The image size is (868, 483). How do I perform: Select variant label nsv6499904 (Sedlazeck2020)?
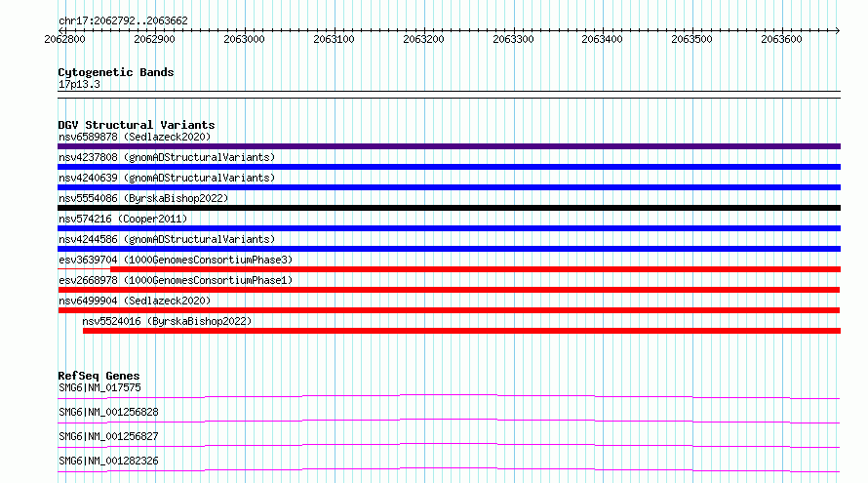coord(135,301)
